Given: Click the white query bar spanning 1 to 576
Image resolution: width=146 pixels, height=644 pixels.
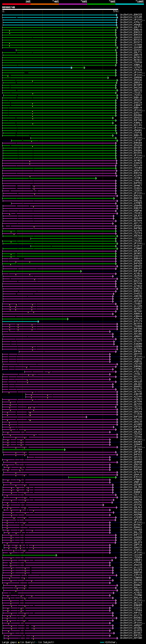Looking at the screenshot, I should click(60, 10).
